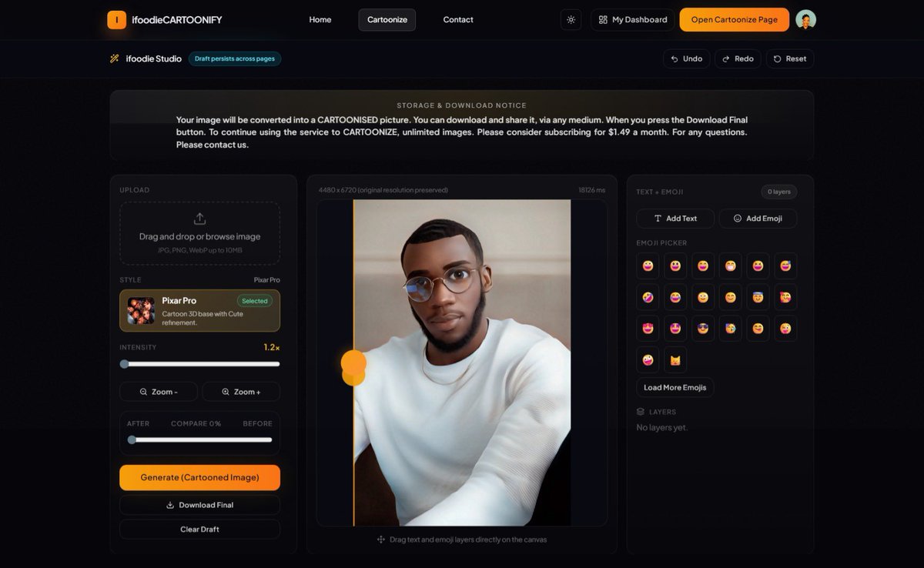This screenshot has width=924, height=568.
Task: Click the 0 layers badge
Action: [779, 192]
